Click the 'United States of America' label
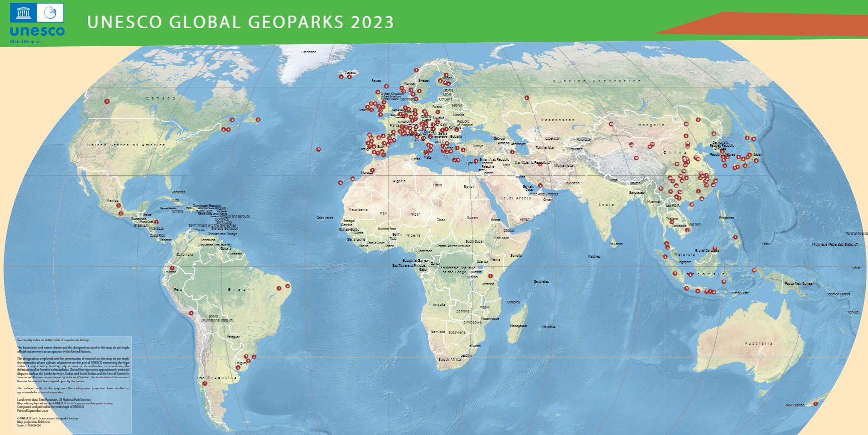Image resolution: width=868 pixels, height=435 pixels. click(x=126, y=145)
